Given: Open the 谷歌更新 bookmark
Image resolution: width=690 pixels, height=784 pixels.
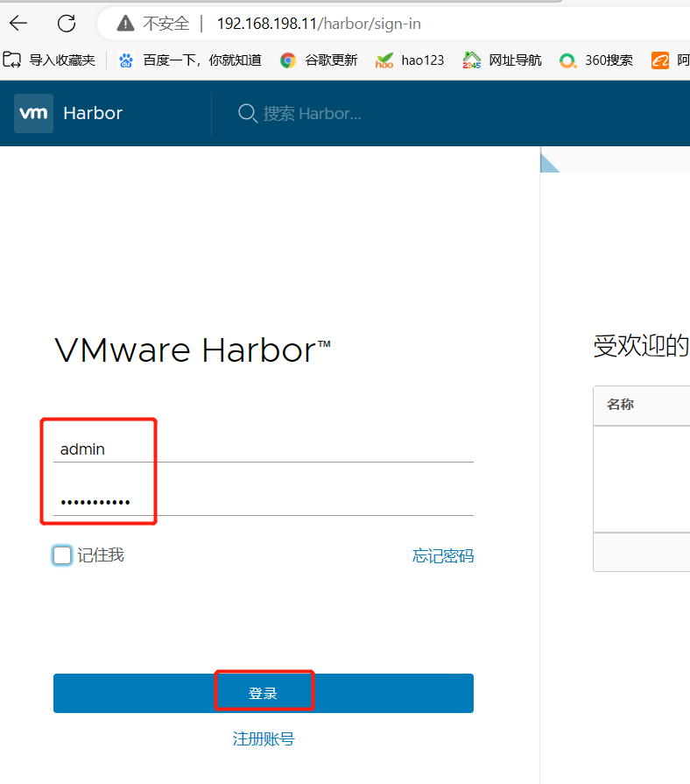Looking at the screenshot, I should pos(319,60).
